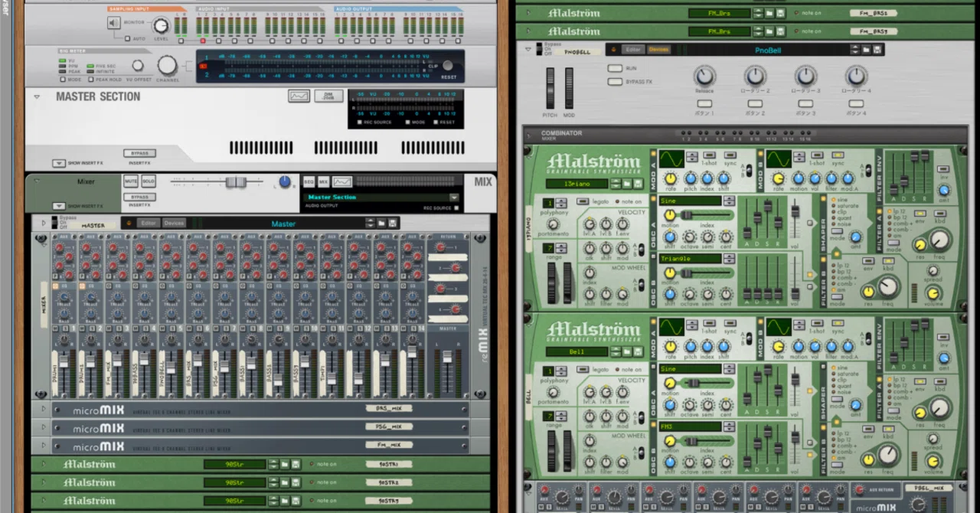
Task: Browse patches for the PnoBell combinator
Action: coord(866,49)
